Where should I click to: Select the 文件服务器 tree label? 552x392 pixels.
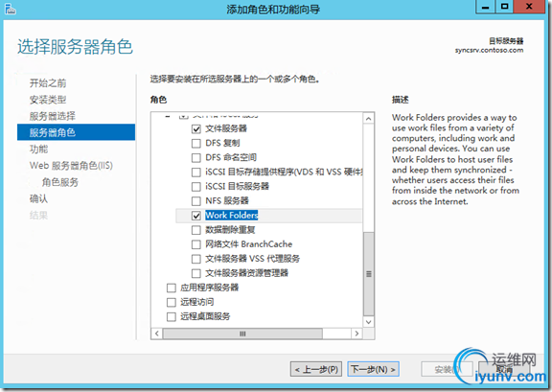[226, 128]
